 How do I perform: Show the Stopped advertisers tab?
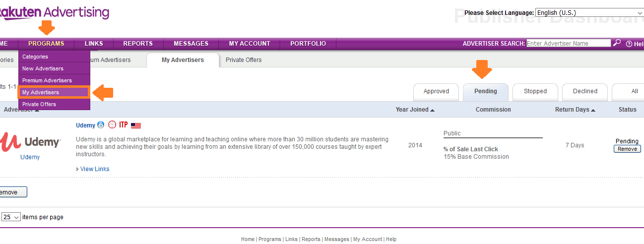pyautogui.click(x=535, y=92)
